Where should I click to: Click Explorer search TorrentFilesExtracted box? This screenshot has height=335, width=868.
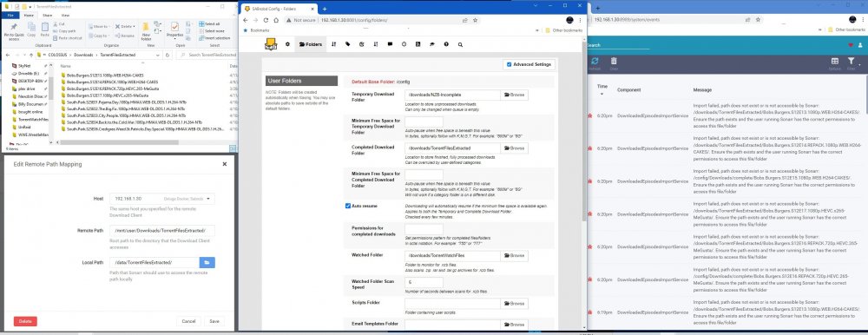(207, 55)
